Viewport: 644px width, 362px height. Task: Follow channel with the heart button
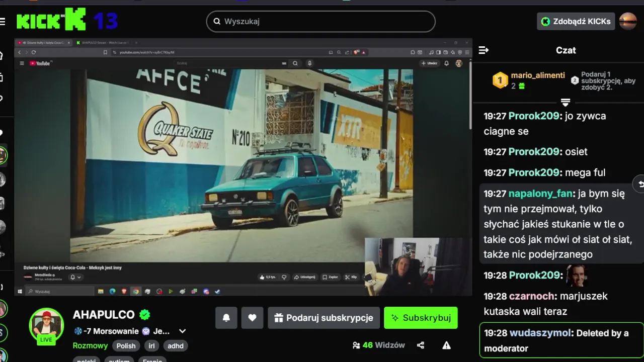(253, 318)
